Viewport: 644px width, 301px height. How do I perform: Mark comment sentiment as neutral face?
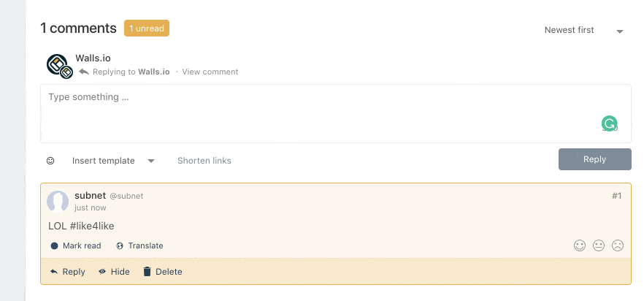click(599, 246)
